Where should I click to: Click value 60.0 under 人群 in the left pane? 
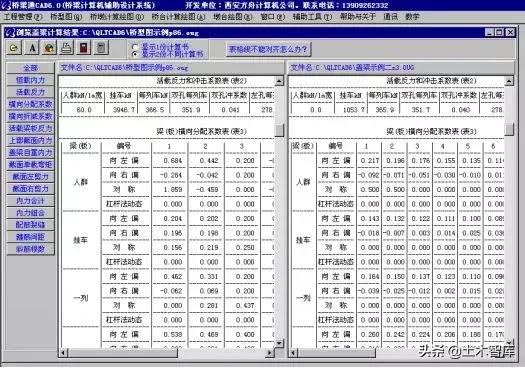84,110
